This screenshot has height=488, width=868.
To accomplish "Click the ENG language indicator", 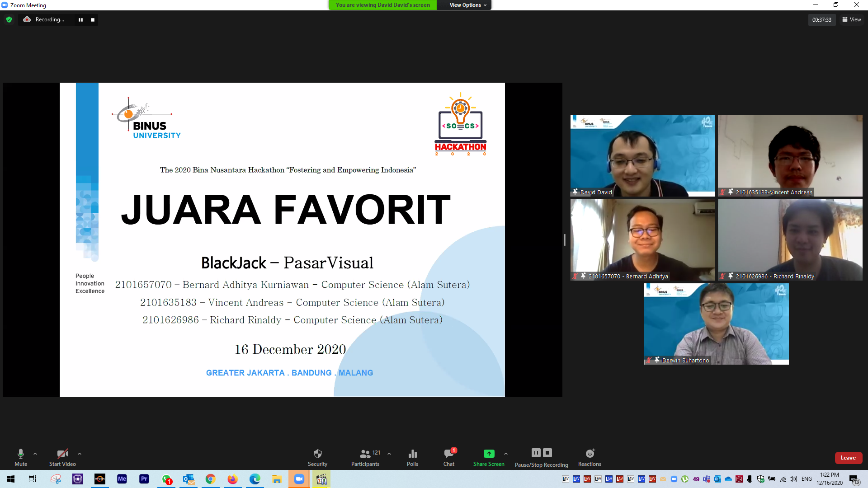I will point(807,479).
